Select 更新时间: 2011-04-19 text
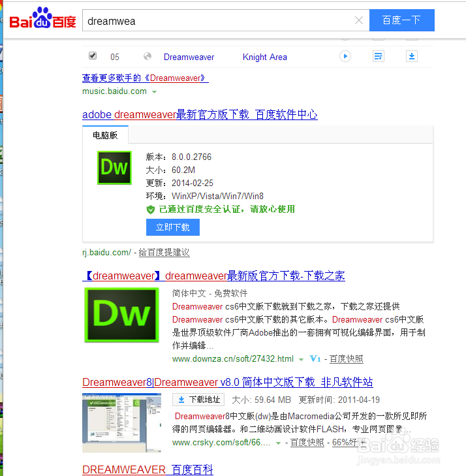 click(339, 400)
